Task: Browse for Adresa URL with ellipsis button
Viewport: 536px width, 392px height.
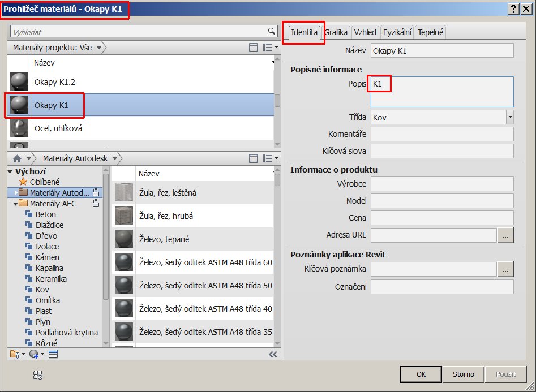Action: [505, 235]
